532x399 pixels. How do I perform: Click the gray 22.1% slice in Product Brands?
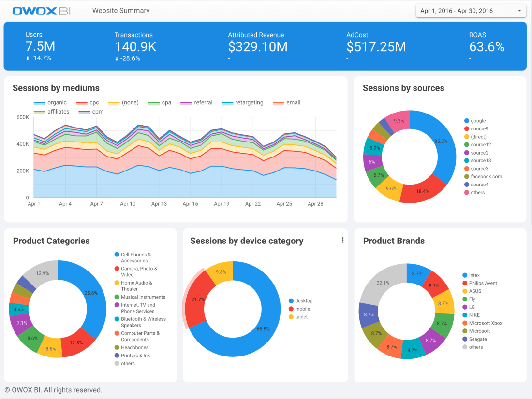pyautogui.click(x=383, y=283)
